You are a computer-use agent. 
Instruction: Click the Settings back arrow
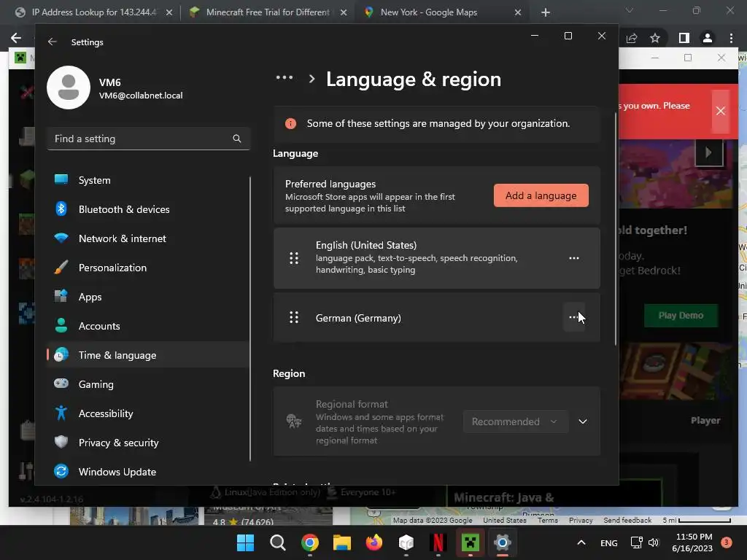[53, 42]
